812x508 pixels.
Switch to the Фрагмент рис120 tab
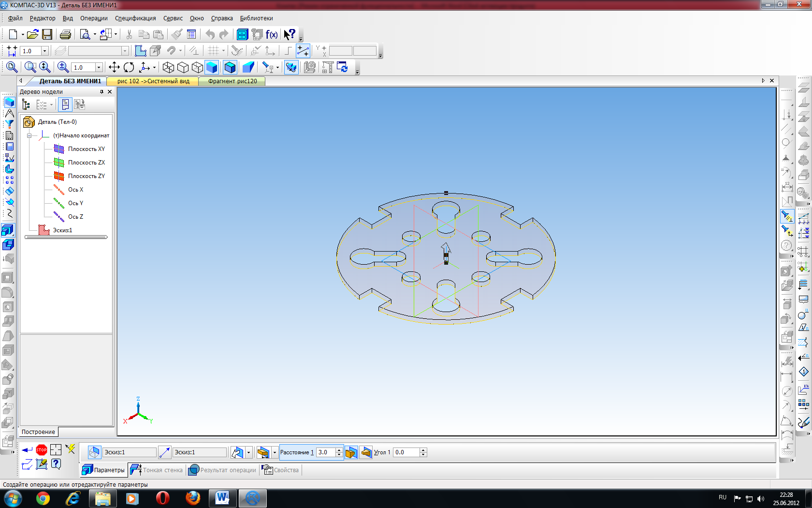232,81
